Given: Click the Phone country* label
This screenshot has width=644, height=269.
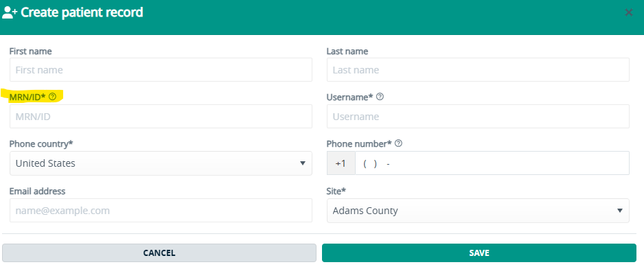Looking at the screenshot, I should pos(41,144).
